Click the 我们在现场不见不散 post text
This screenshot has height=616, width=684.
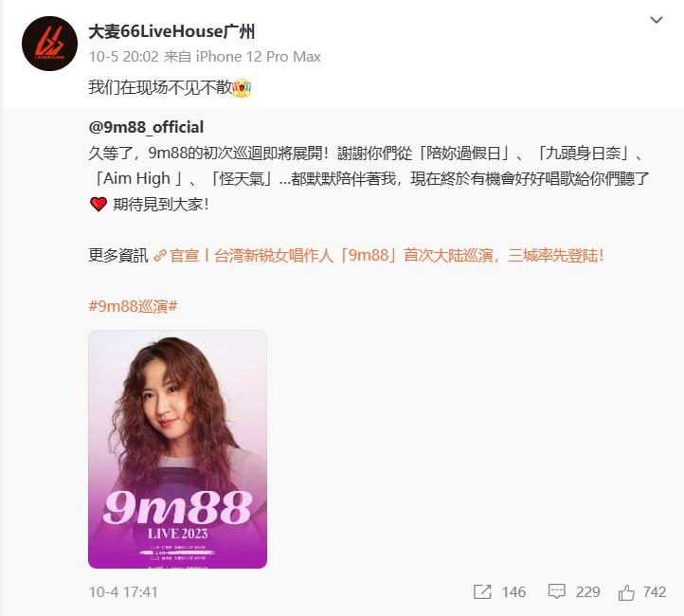click(160, 88)
